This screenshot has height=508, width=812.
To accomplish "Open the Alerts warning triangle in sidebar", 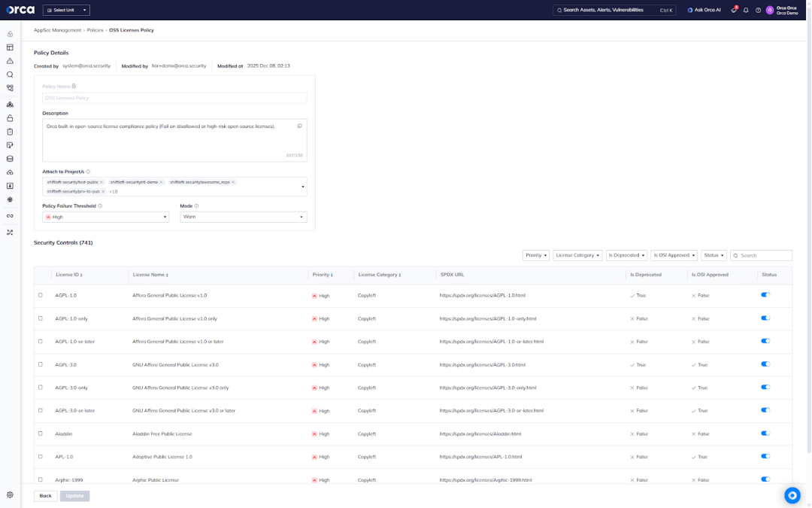I will pos(9,59).
